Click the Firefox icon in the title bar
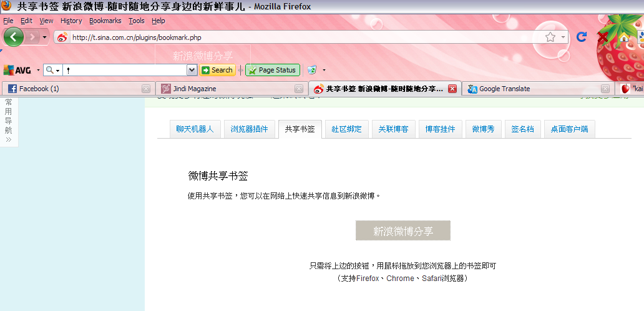The width and height of the screenshot is (644, 311). click(x=7, y=6)
